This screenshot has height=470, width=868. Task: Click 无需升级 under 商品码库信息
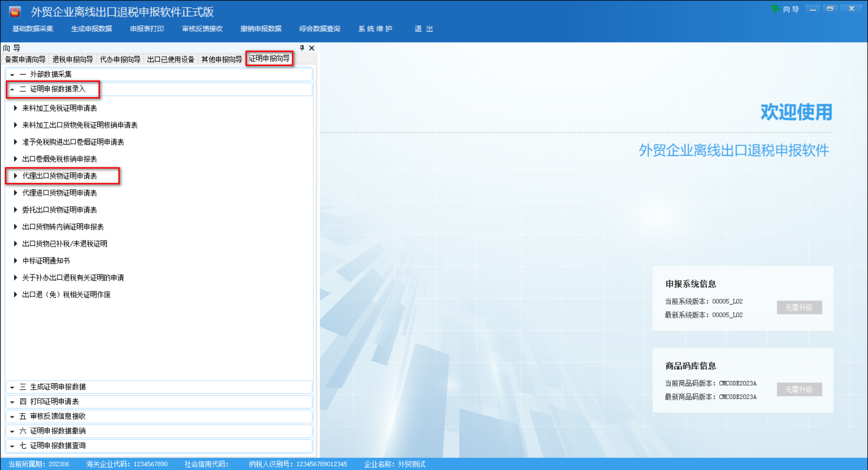click(799, 389)
